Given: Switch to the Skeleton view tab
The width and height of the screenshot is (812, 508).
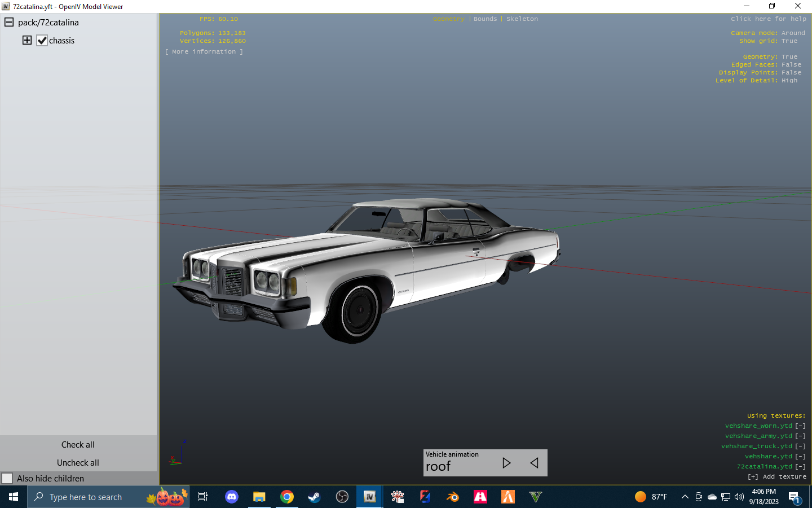Looking at the screenshot, I should coord(522,19).
